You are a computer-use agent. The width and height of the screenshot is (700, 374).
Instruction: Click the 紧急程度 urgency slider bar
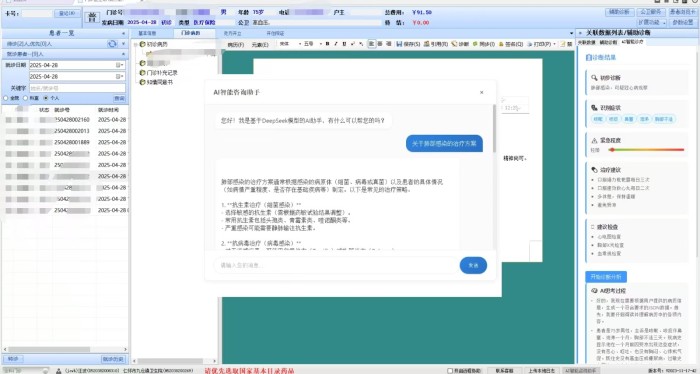pos(646,150)
